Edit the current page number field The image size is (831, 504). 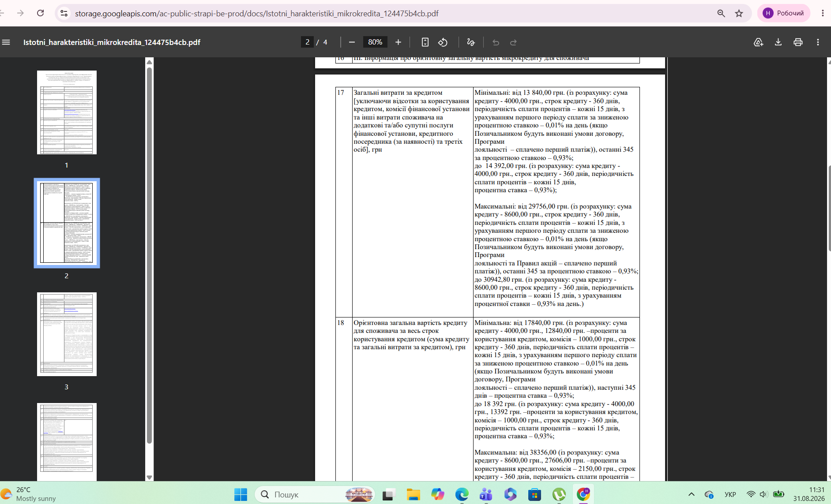click(x=307, y=42)
